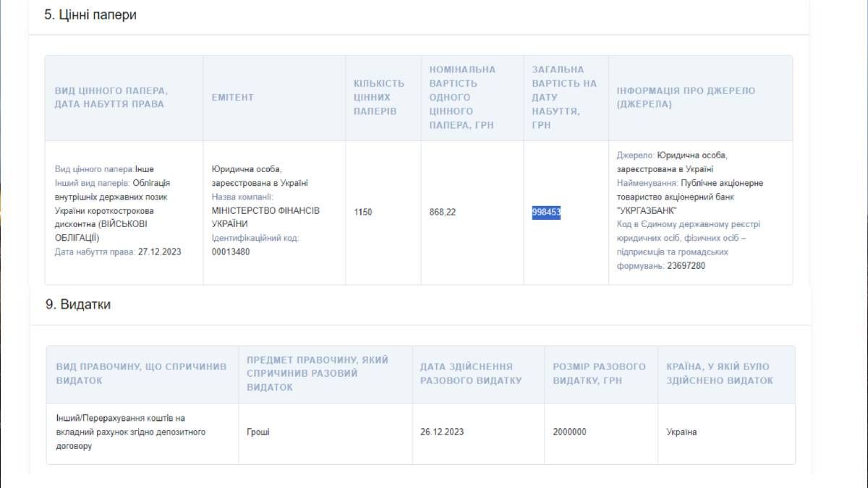
Task: Select the 'УКРГАЗБАНК' bank name text
Action: [x=647, y=210]
